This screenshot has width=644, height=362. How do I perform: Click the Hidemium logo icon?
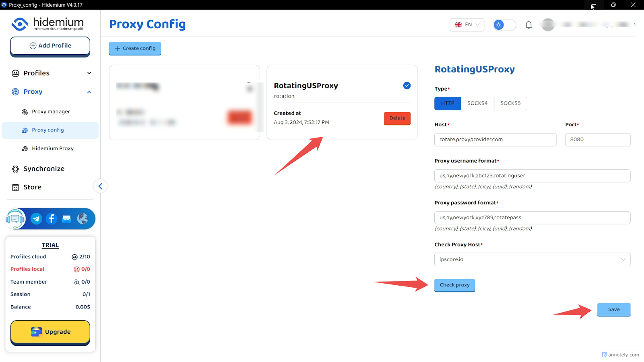(20, 24)
